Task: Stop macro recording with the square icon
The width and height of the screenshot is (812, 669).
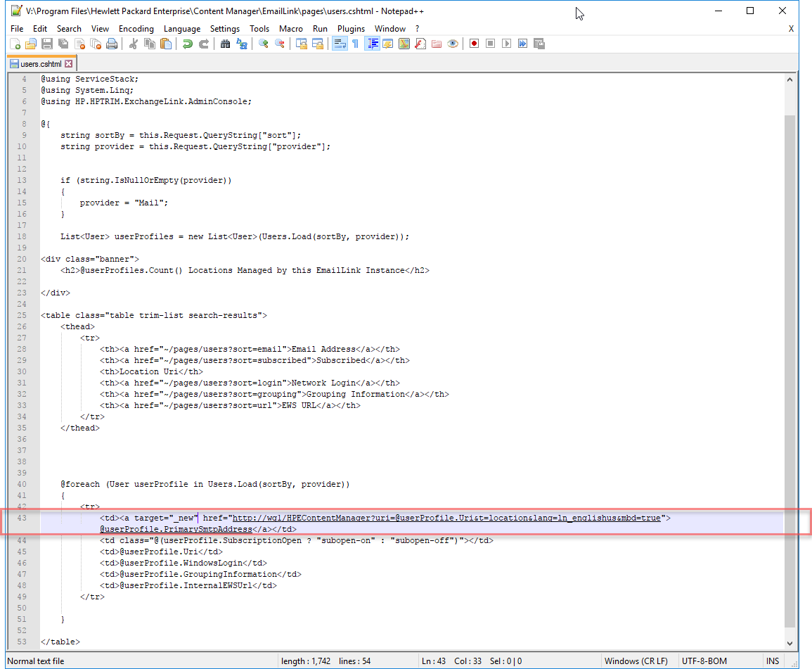Action: pos(491,44)
